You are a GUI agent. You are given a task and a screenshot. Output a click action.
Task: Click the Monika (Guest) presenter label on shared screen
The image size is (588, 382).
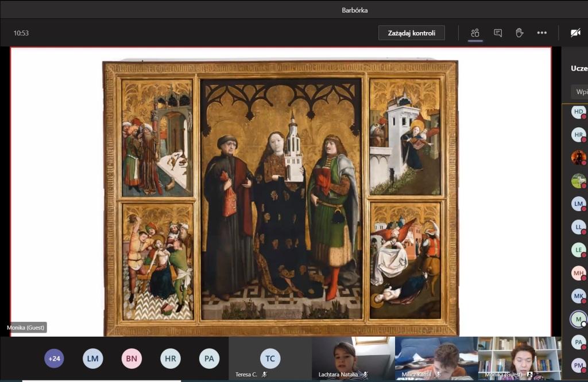[25, 328]
